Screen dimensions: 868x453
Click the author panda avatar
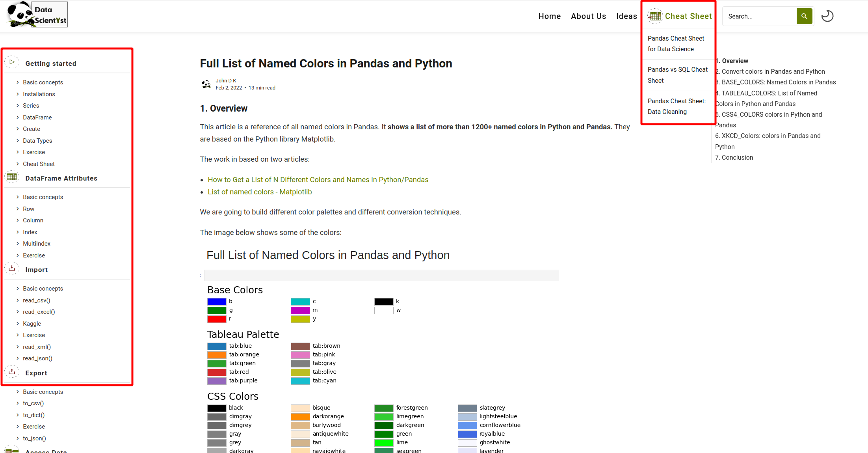click(x=206, y=84)
